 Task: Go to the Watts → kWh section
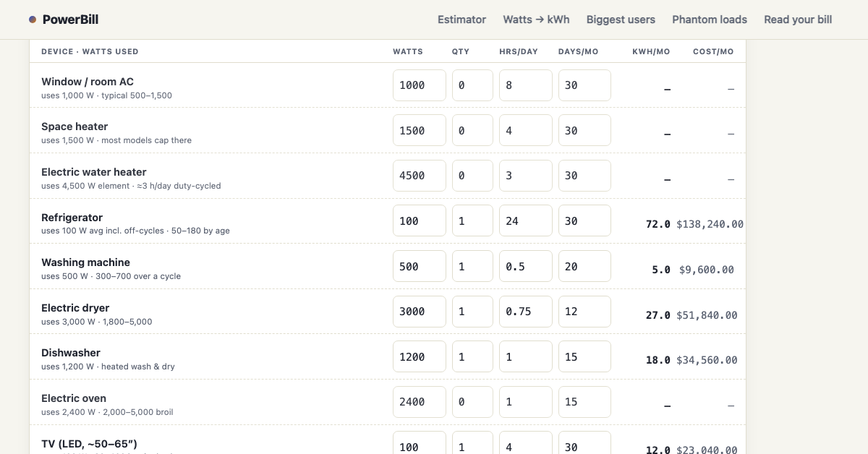pos(536,20)
